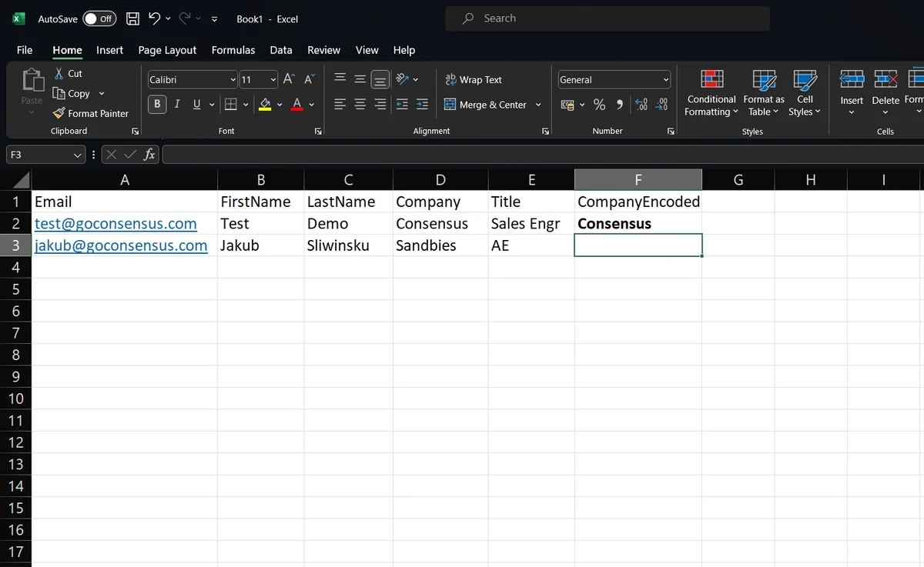
Task: Open the Formulas tab
Action: (x=233, y=50)
